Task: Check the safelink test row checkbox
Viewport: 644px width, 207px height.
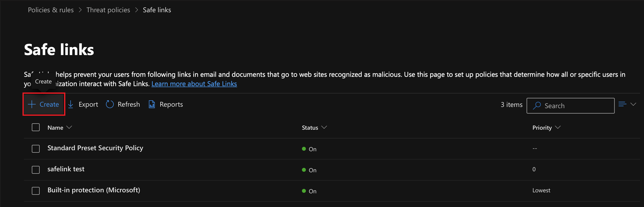Action: click(x=36, y=170)
